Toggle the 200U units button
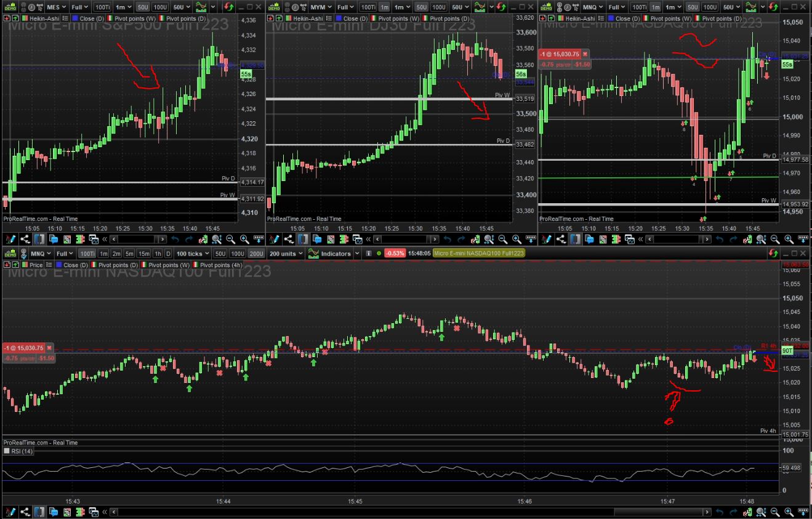812x519 pixels. point(255,254)
